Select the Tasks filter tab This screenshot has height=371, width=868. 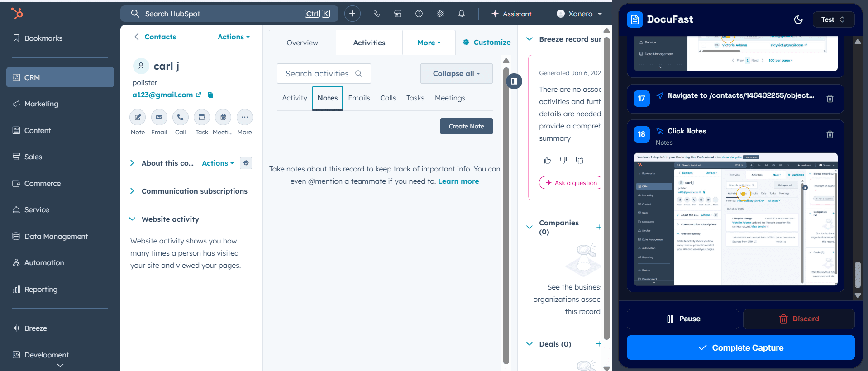[415, 98]
